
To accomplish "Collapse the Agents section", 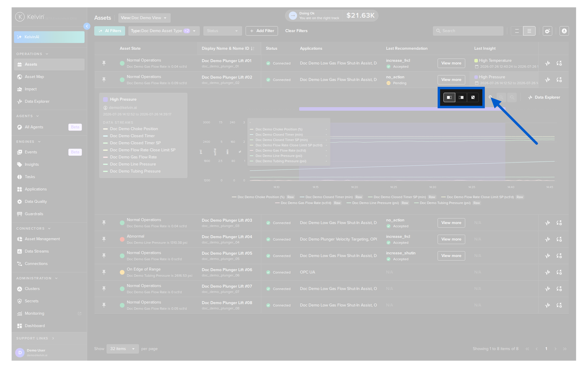I will [37, 116].
